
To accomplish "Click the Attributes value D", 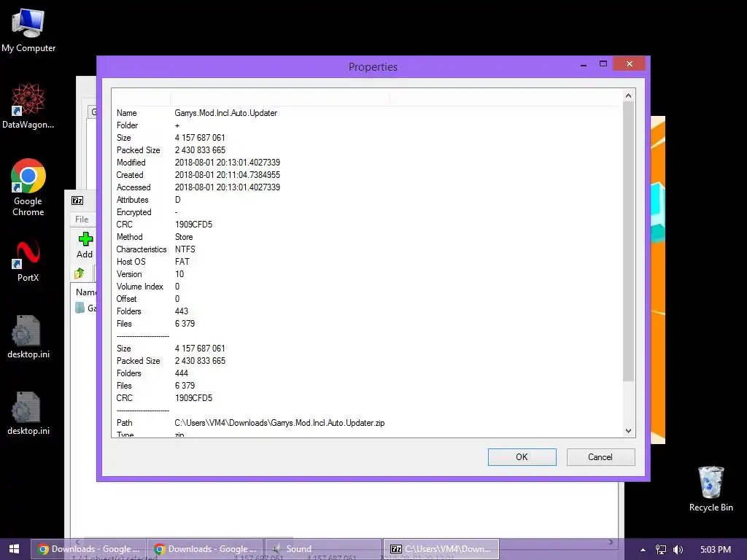I will click(x=178, y=200).
